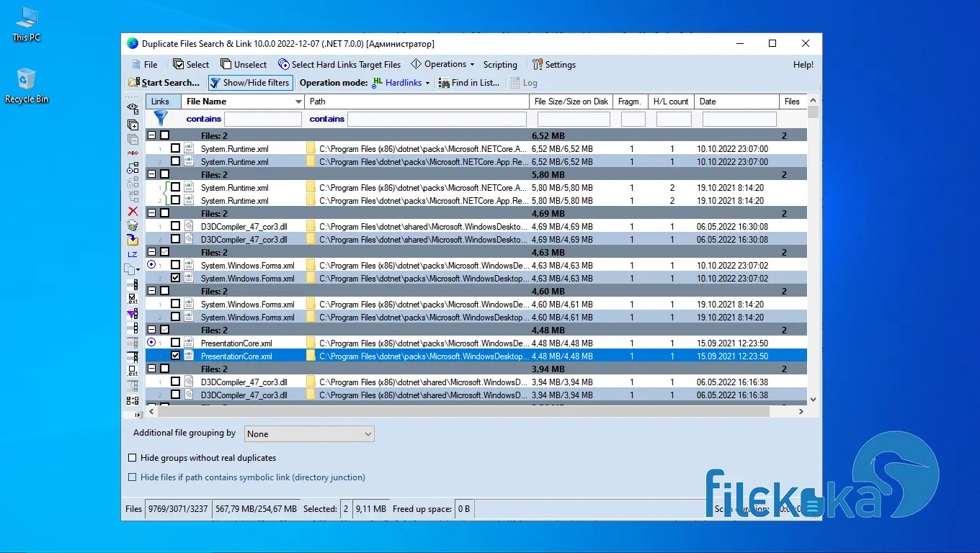
Task: Collapse the 6,52 MB file group
Action: [152, 135]
